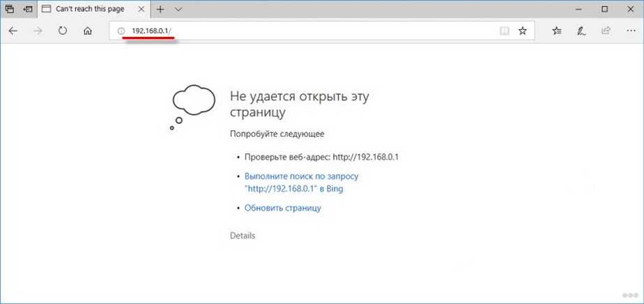644x304 pixels.
Task: Expand the Details section
Action: click(243, 236)
